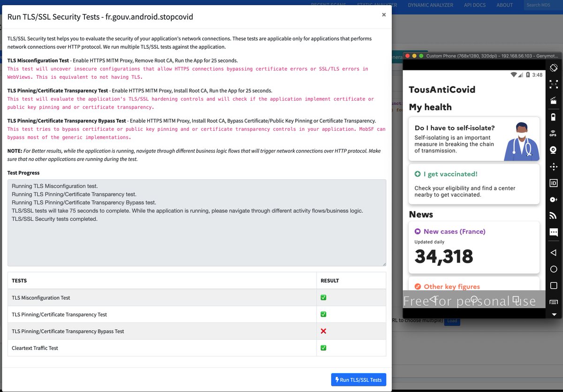The image size is (563, 392).
Task: Click green check for TLS Misconfiguration Test
Action: coord(323,298)
